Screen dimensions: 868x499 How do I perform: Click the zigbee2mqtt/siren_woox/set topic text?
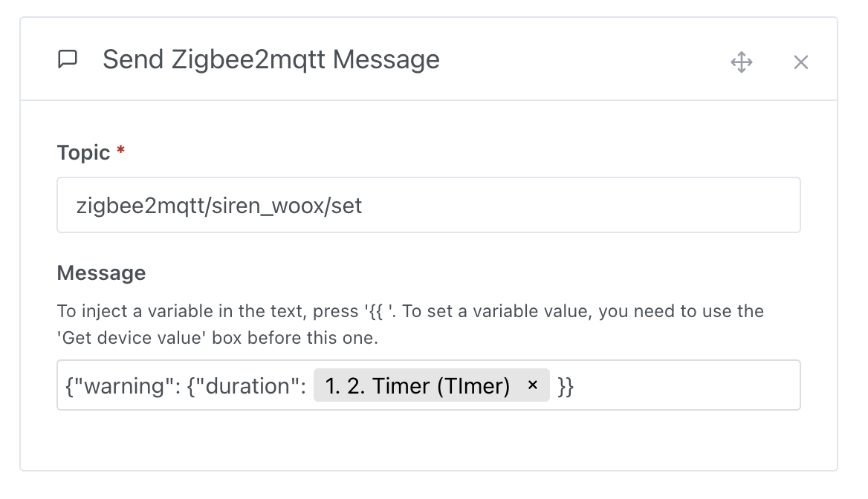coord(218,206)
